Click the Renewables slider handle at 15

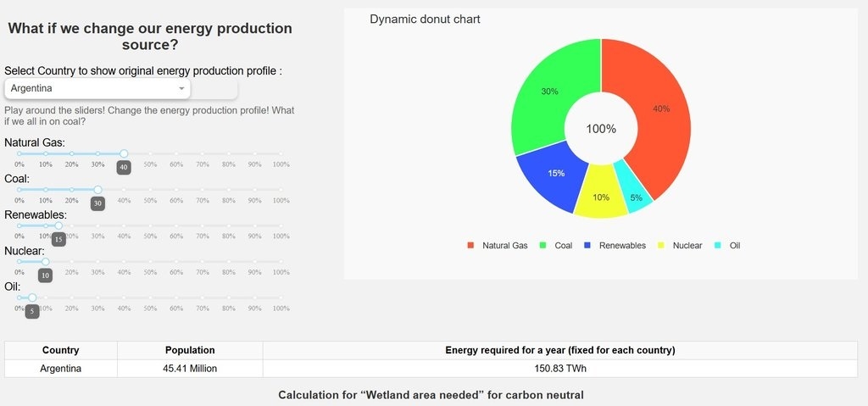(58, 225)
